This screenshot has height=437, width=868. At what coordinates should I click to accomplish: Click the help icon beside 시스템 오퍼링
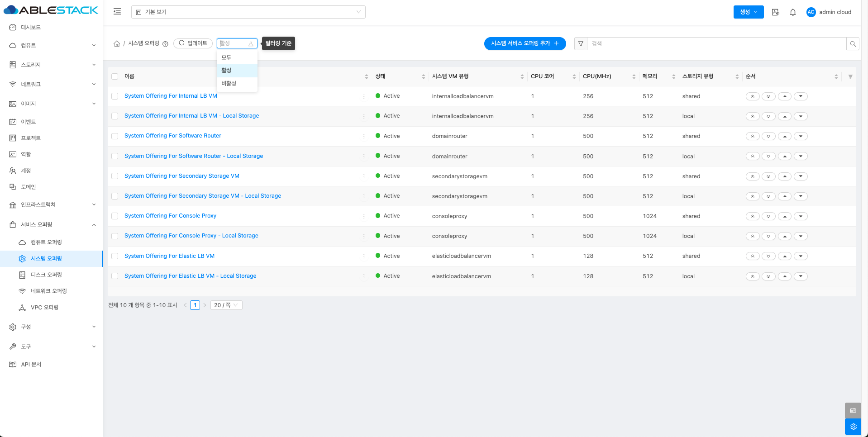pyautogui.click(x=165, y=44)
